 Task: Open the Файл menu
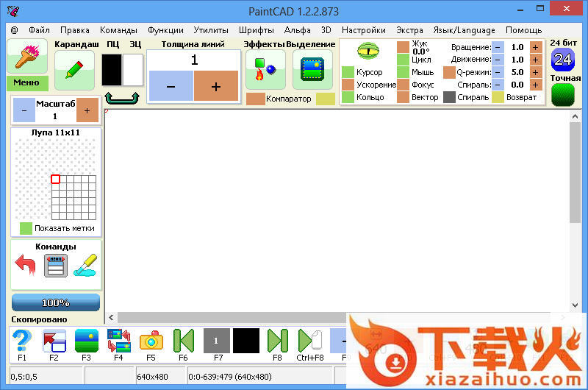click(x=40, y=30)
